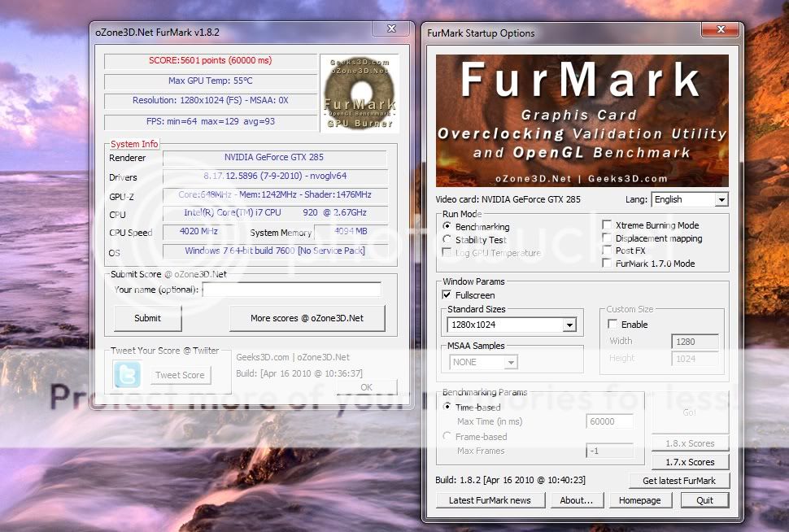Click the FurMark banner image in Startup Options
Viewport: 789px width, 532px height.
[582, 120]
